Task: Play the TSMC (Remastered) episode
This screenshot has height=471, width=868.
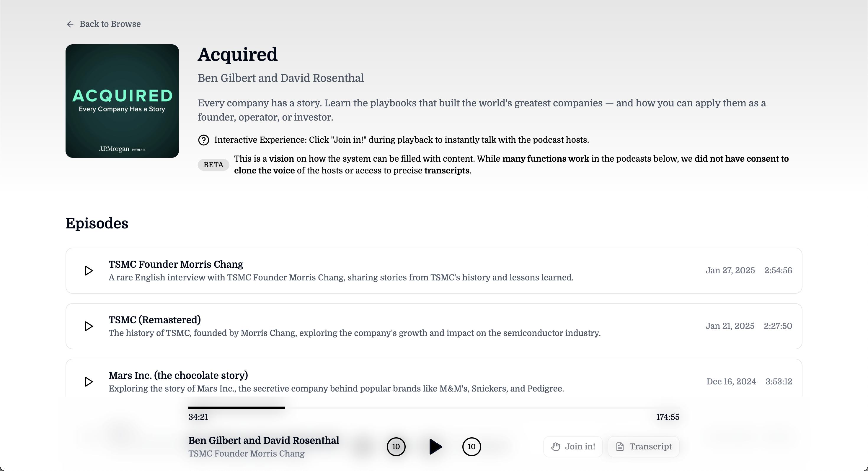Action: [x=89, y=326]
